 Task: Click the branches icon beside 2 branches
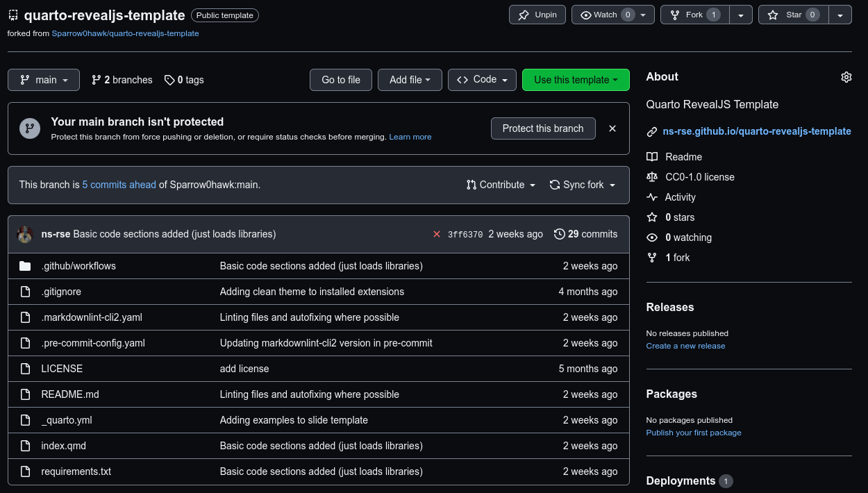click(x=96, y=80)
